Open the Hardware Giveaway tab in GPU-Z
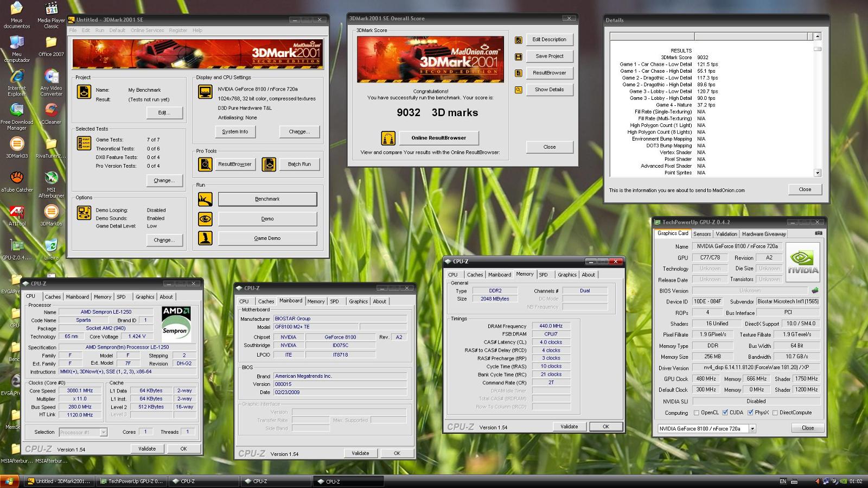The height and width of the screenshot is (488, 868). (764, 234)
